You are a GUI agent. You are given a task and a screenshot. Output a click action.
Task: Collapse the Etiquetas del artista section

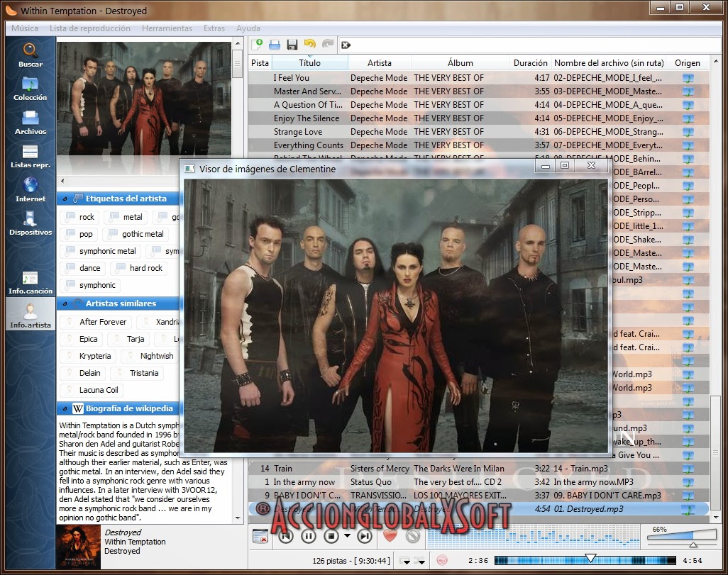tap(65, 199)
